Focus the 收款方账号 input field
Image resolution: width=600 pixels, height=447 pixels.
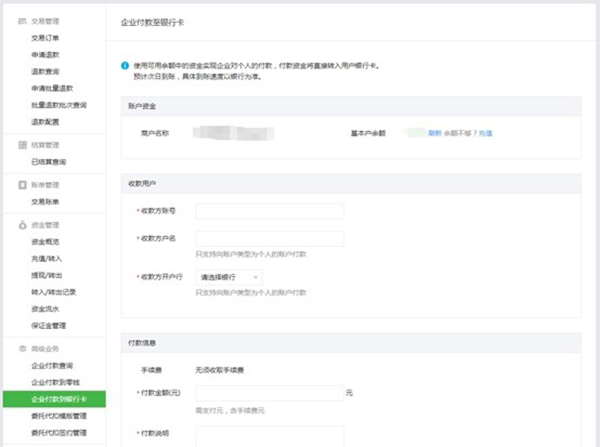point(269,211)
